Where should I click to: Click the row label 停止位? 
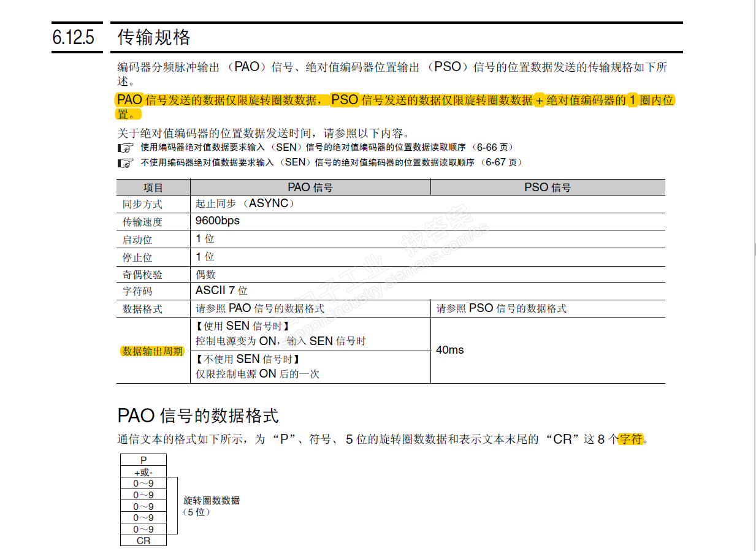pos(137,257)
